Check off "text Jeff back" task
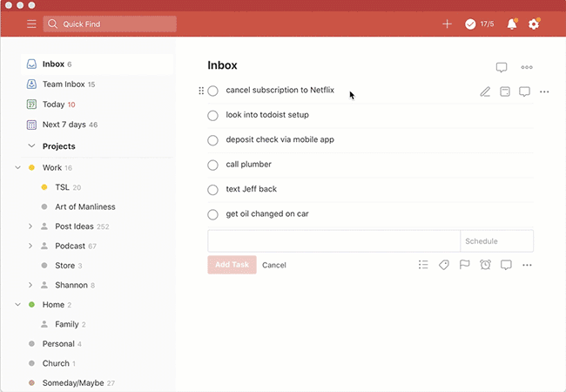566x392 pixels. (212, 190)
